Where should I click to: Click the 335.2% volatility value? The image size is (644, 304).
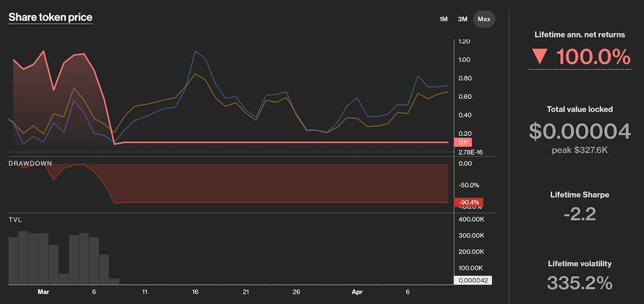[x=580, y=283]
